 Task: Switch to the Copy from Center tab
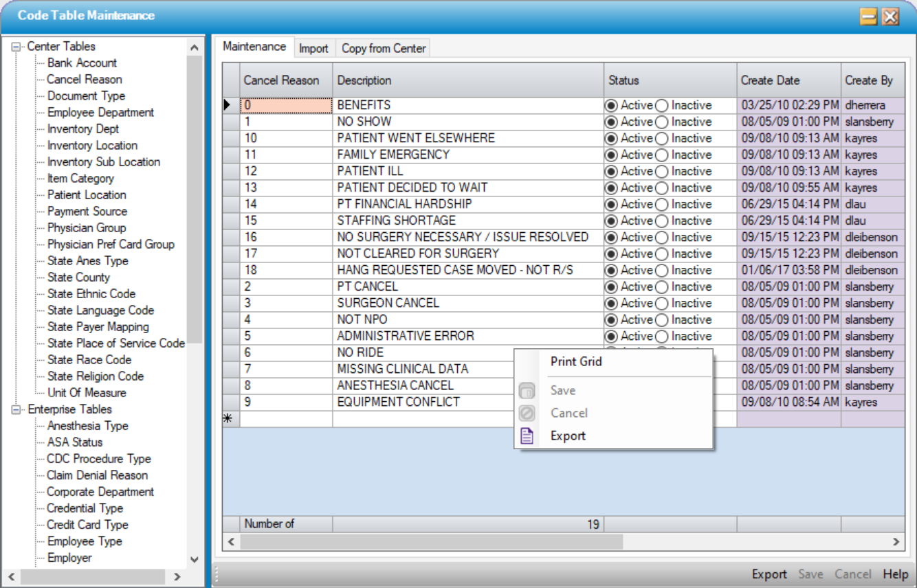384,48
